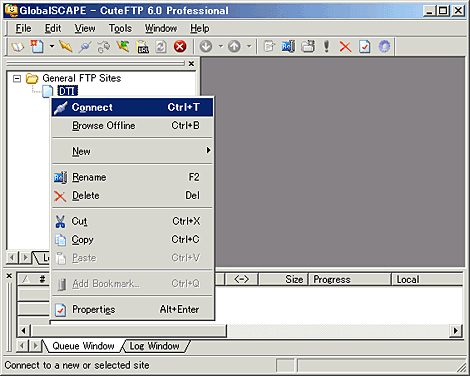470x376 pixels.
Task: Click the Connect to URL icon
Action: click(x=143, y=47)
